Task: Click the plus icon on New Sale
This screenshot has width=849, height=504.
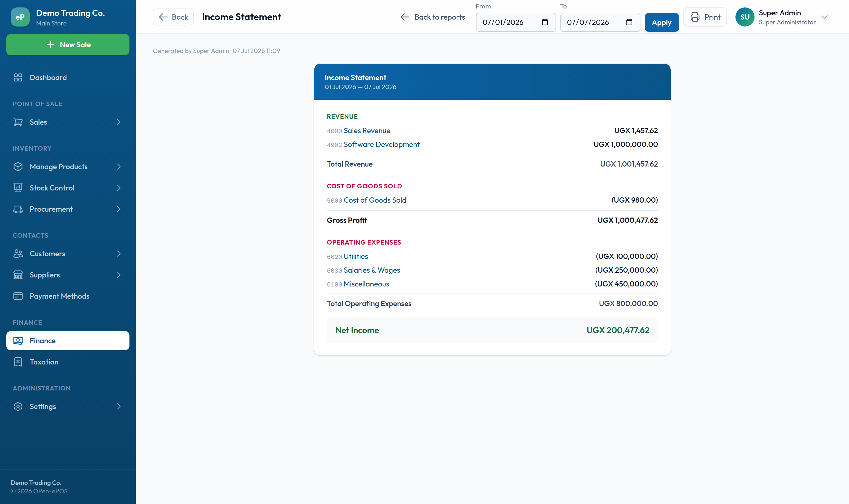Action: point(50,45)
